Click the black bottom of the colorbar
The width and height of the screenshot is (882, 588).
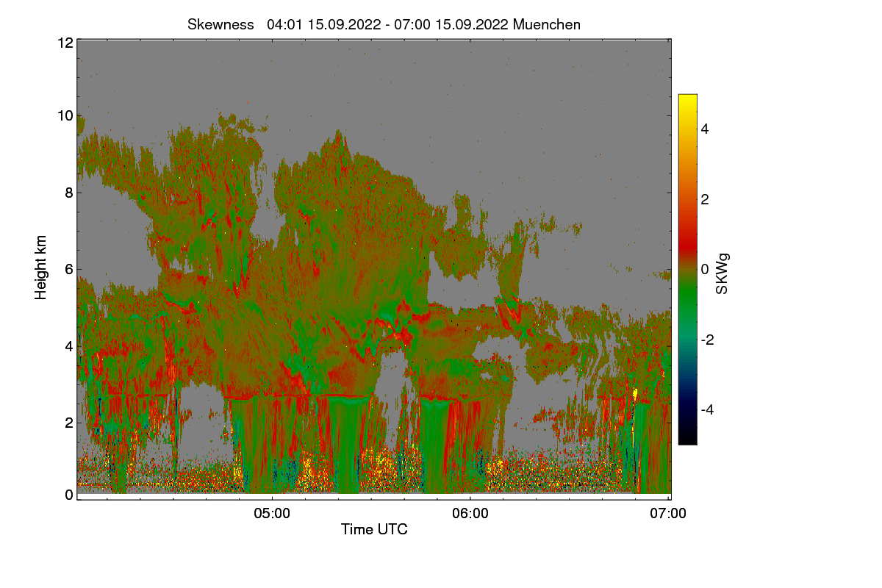(687, 437)
